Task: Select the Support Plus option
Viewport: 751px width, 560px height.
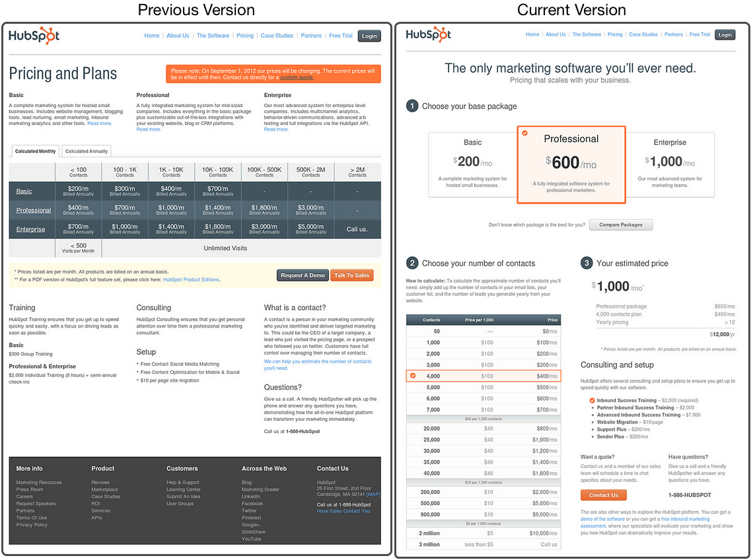Action: 623,429
